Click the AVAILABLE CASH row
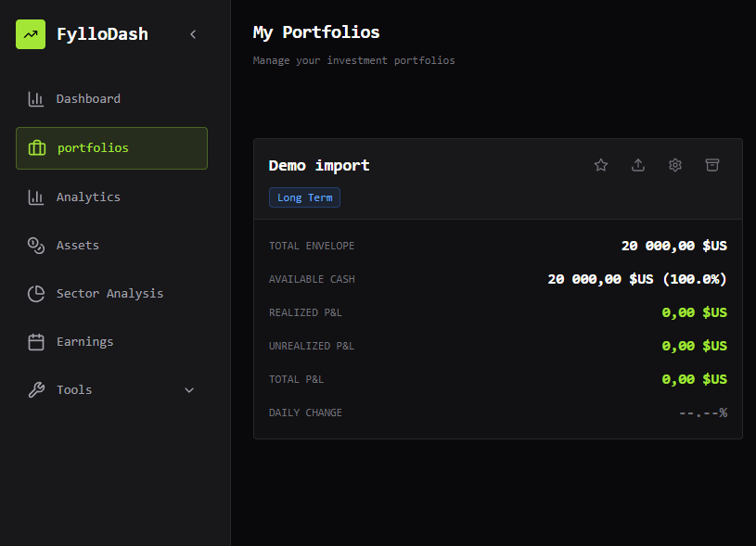Screen dimensions: 756x546 (497, 278)
